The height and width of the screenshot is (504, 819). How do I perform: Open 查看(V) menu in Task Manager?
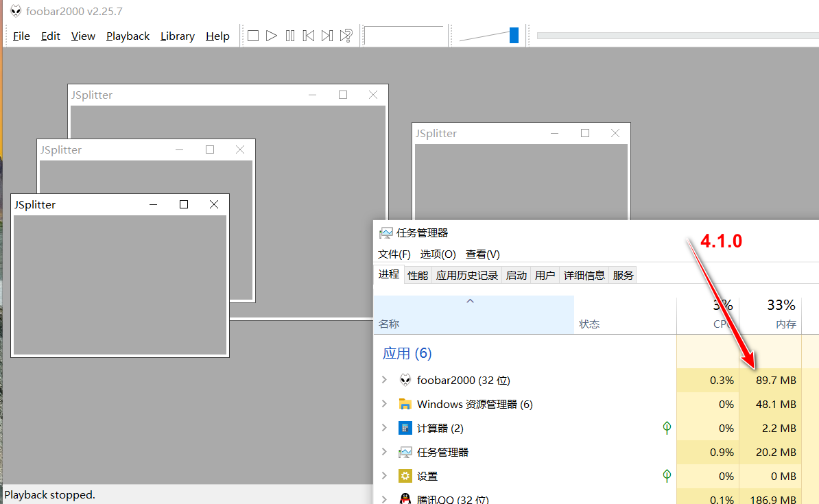tap(483, 254)
